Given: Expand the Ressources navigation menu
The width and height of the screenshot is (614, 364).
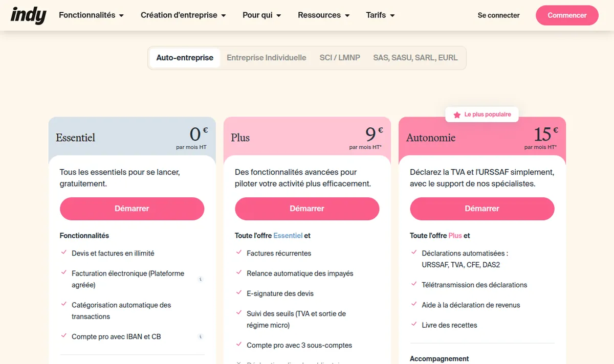Looking at the screenshot, I should [324, 15].
